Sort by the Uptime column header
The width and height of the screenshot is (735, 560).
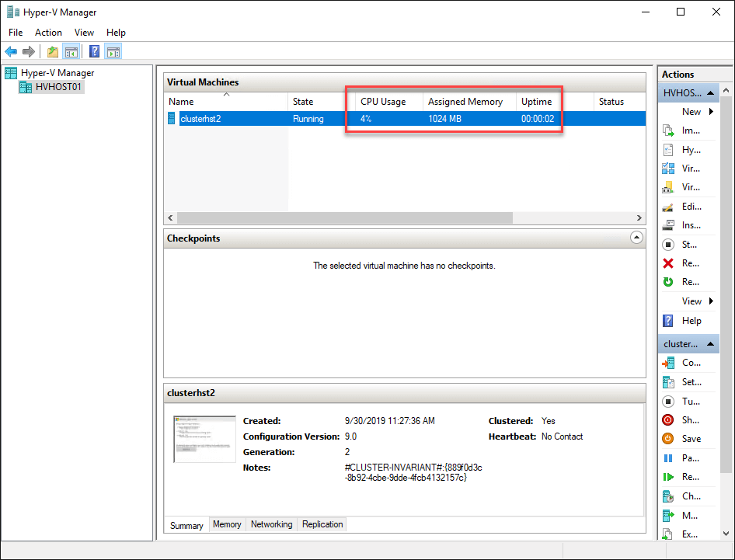pyautogui.click(x=555, y=101)
